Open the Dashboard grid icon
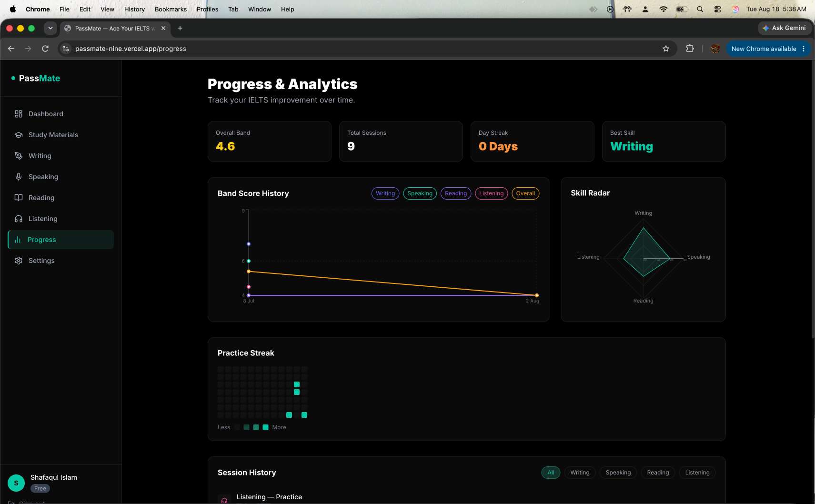This screenshot has height=504, width=815. (x=19, y=114)
